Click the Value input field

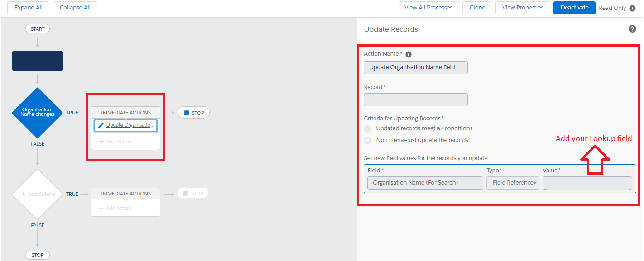click(x=587, y=183)
